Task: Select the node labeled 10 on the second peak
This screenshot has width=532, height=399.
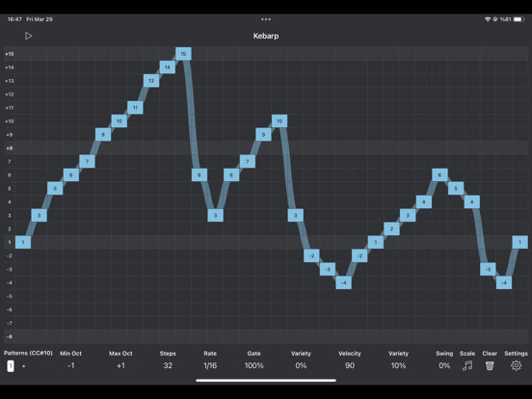Action: [x=279, y=121]
